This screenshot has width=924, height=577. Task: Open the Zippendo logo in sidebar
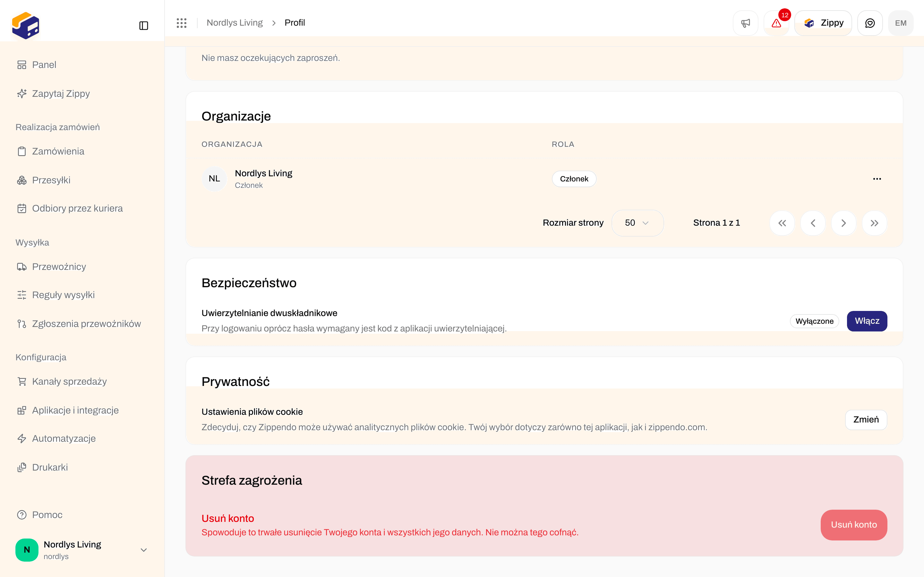pyautogui.click(x=26, y=26)
